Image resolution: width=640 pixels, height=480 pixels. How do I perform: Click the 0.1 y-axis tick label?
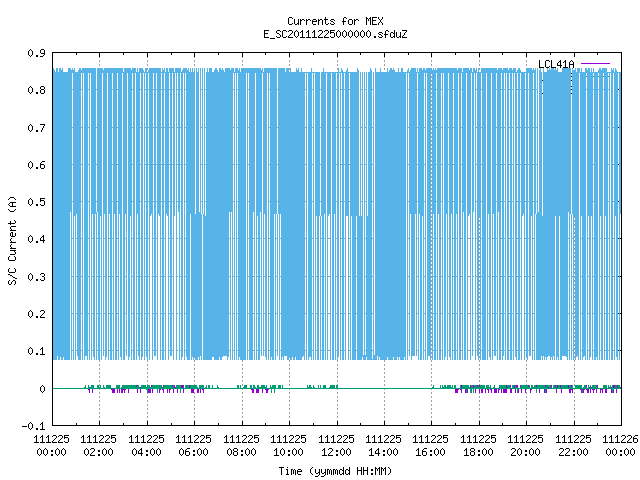36,351
